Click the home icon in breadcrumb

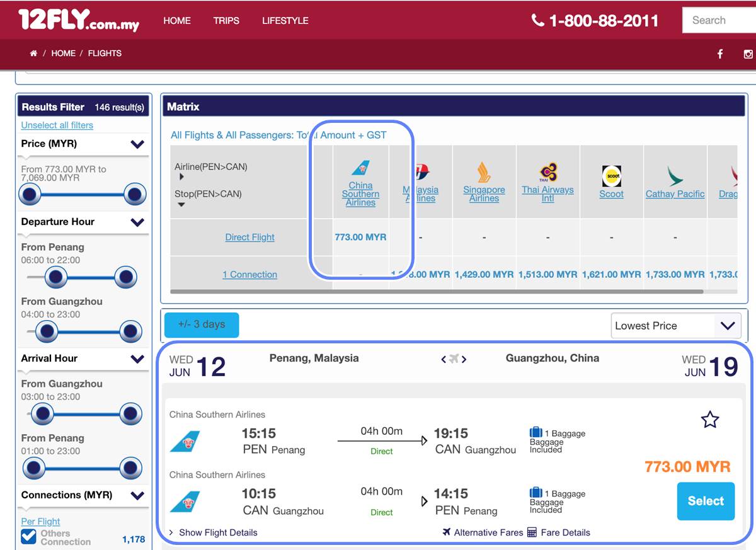(33, 54)
